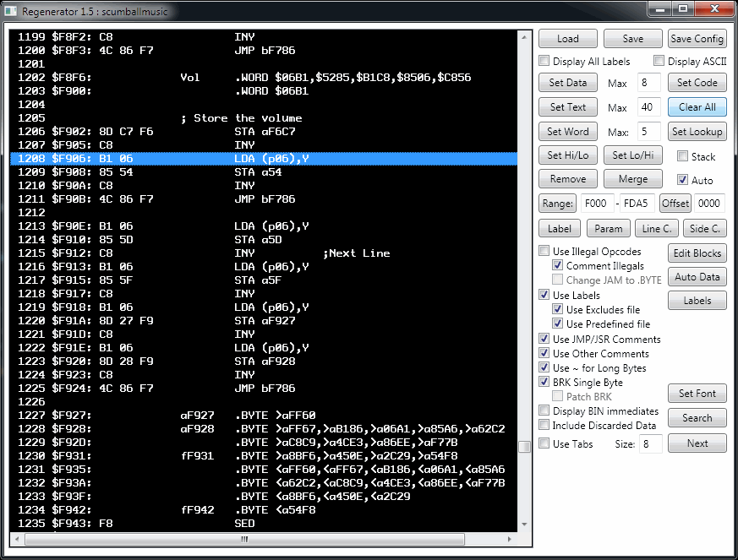738x560 pixels.
Task: Click the vertical scrollbar thumb in code view
Action: click(524, 446)
